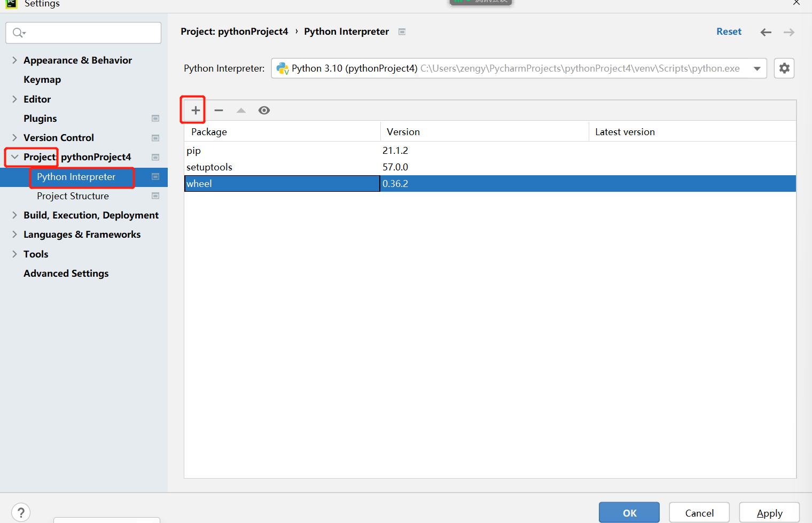Click the magnifier search icon
Image resolution: width=812 pixels, height=523 pixels.
tap(19, 33)
